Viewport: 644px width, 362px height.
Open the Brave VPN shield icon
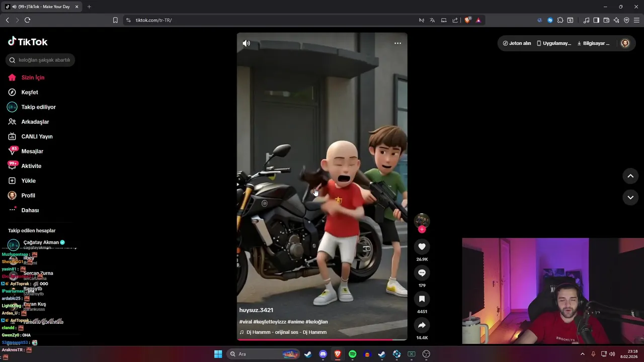pos(626,20)
